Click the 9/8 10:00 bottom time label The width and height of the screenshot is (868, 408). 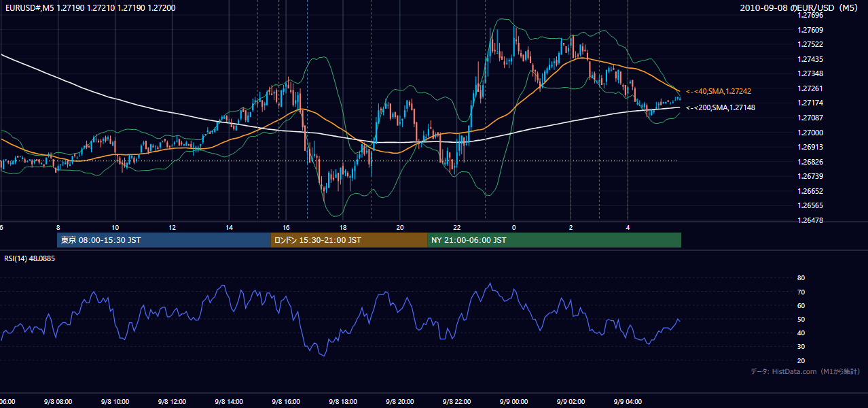point(115,402)
